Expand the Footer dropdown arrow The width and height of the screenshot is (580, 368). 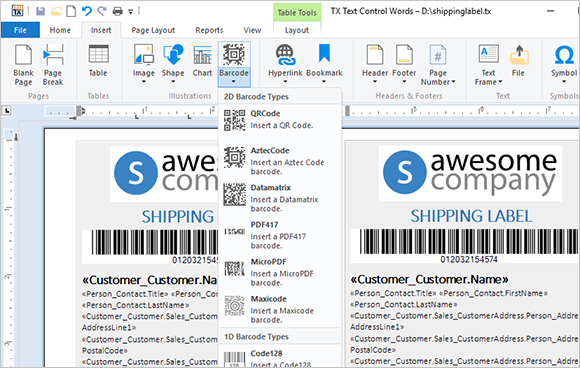pos(404,81)
